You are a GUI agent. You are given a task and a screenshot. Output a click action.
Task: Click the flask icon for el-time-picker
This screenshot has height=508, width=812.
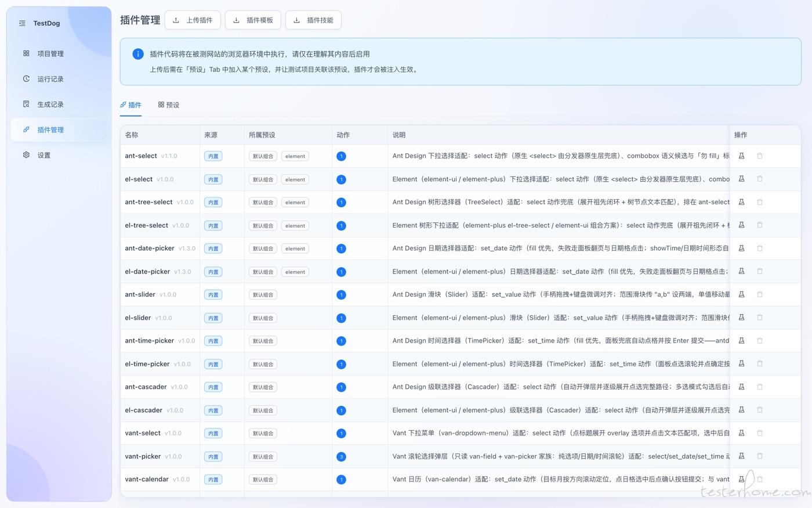(741, 364)
